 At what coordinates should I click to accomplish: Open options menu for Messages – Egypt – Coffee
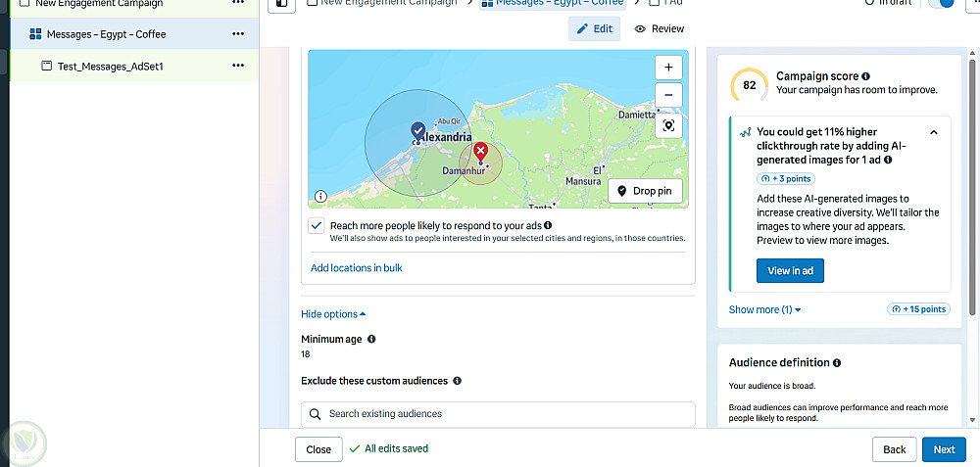click(238, 33)
